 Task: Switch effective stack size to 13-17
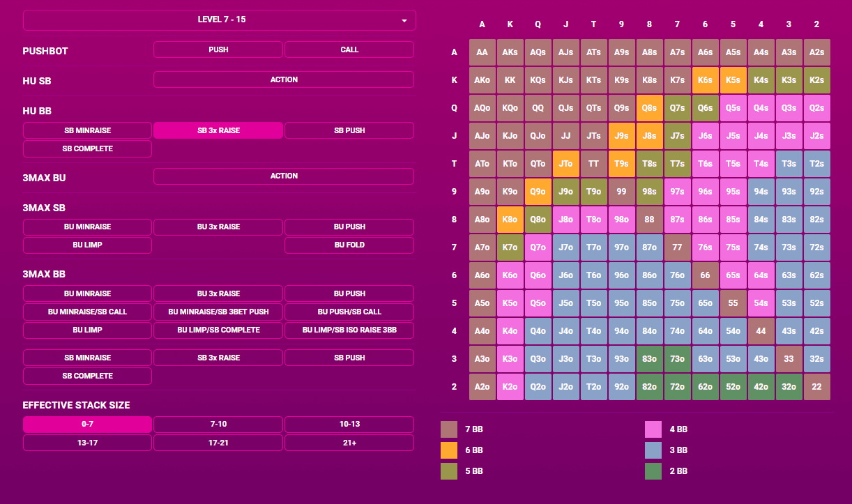pyautogui.click(x=87, y=442)
